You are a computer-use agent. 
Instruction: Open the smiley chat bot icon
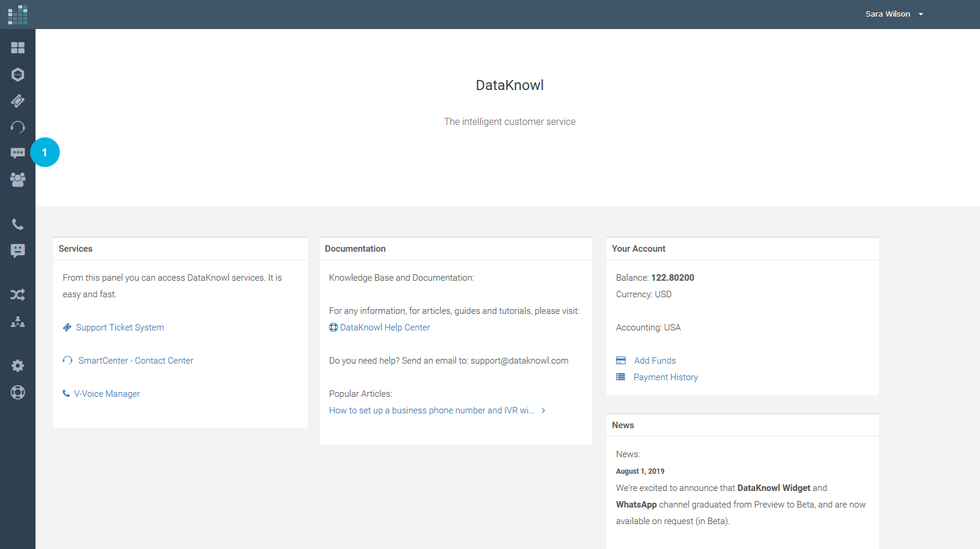[x=18, y=251]
